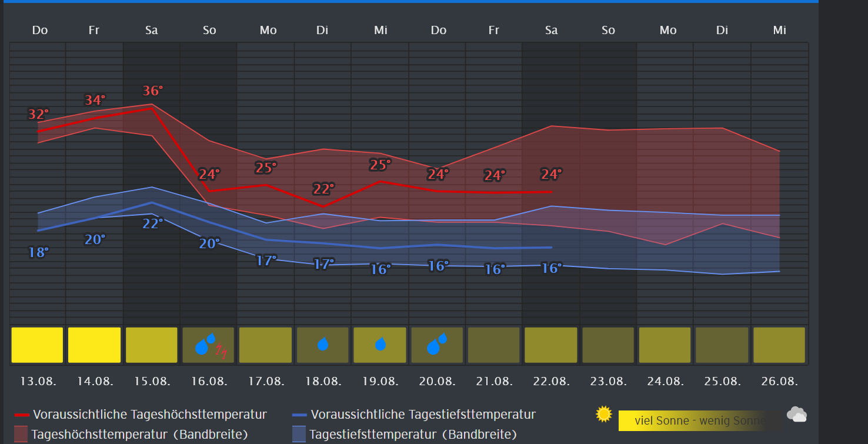Click the blue 17° label in the 18.08. column
This screenshot has width=868, height=444.
tap(323, 265)
